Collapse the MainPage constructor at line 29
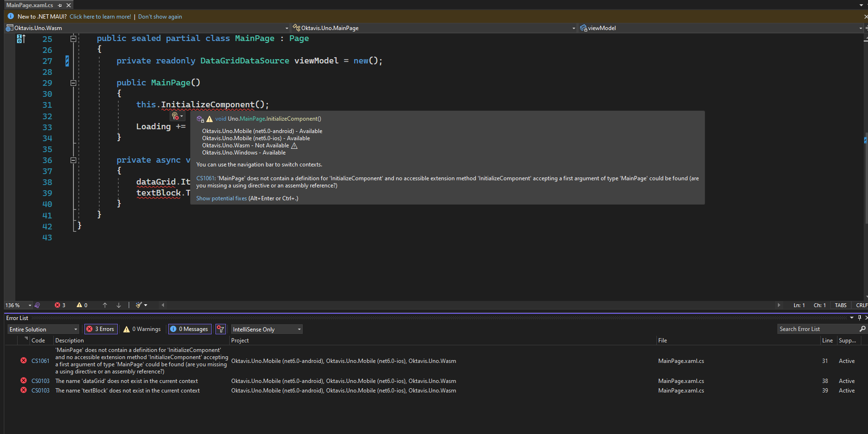This screenshot has width=868, height=434. [x=73, y=83]
